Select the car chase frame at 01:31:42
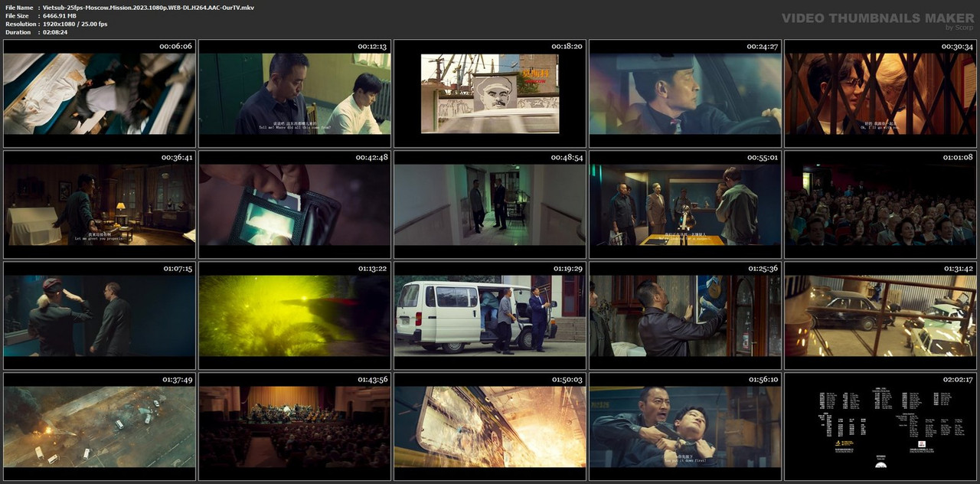Viewport: 980px width, 484px height. pyautogui.click(x=880, y=316)
